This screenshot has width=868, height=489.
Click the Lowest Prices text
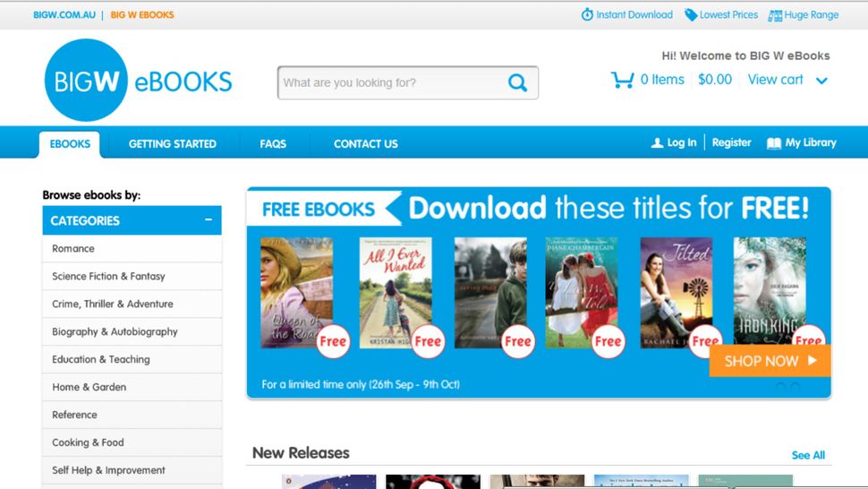728,15
